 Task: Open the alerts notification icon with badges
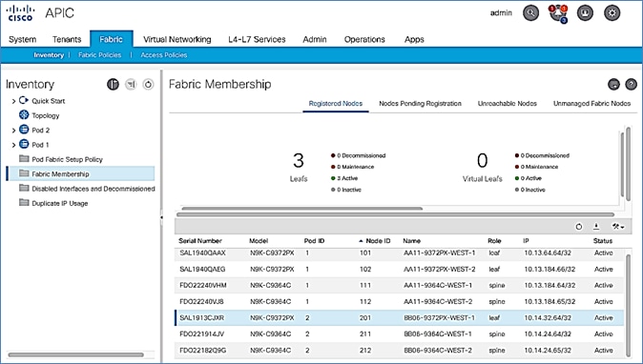pyautogui.click(x=558, y=13)
